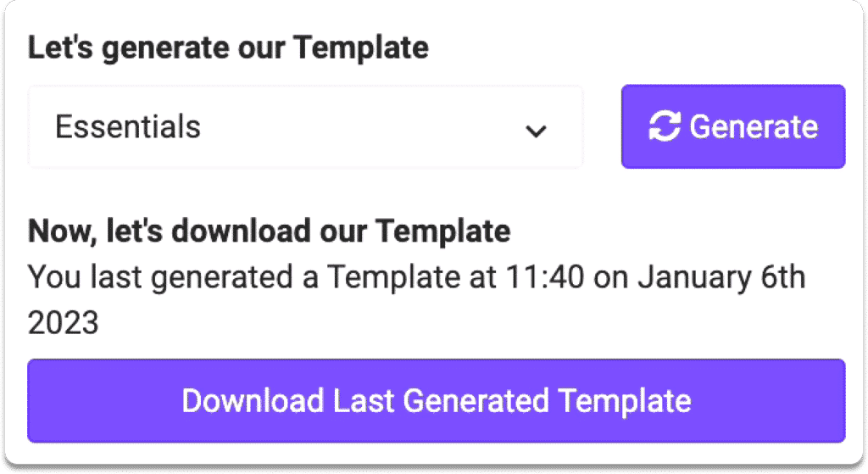This screenshot has width=868, height=474.
Task: Click the circular sync arrows icon
Action: coord(665,126)
